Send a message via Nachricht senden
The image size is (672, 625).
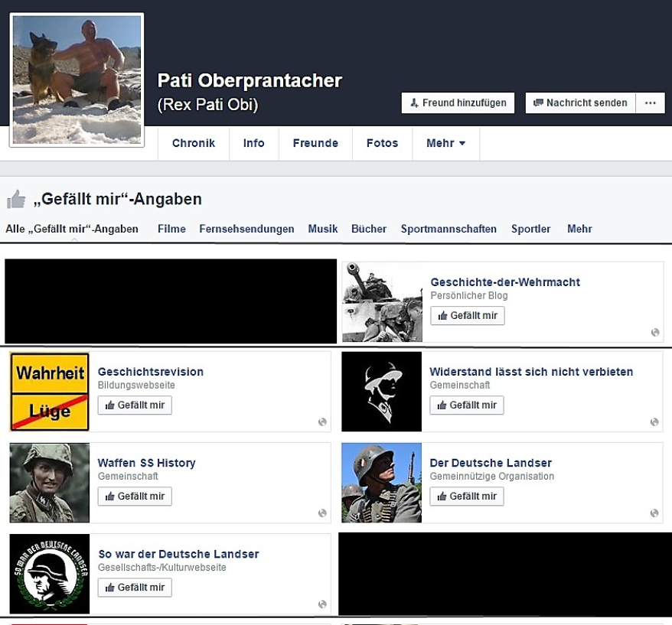click(580, 103)
